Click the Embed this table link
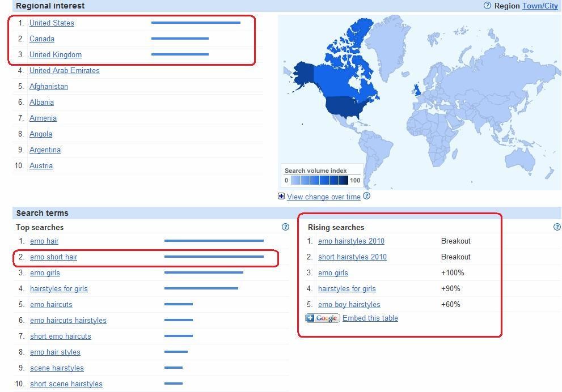Screen dimensions: 562x392 tap(370, 318)
